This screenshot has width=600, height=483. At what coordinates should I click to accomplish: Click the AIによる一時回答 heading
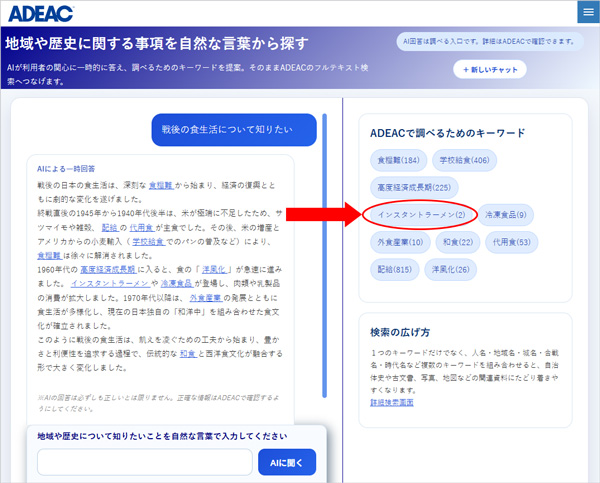click(x=66, y=169)
